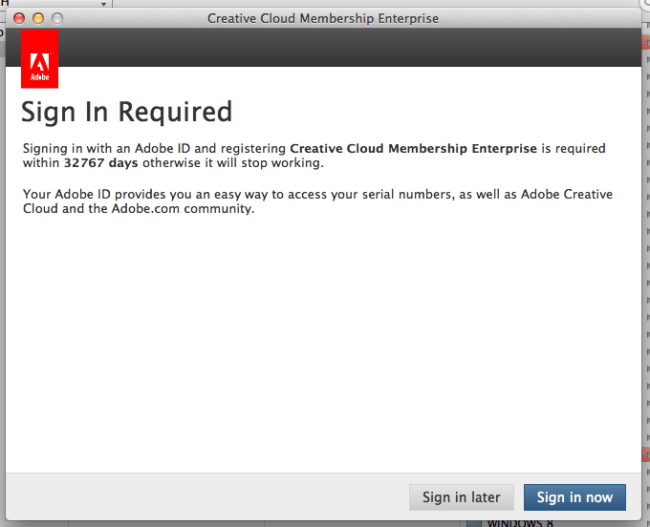Image resolution: width=650 pixels, height=527 pixels.
Task: Click the window title bar text
Action: pos(322,19)
